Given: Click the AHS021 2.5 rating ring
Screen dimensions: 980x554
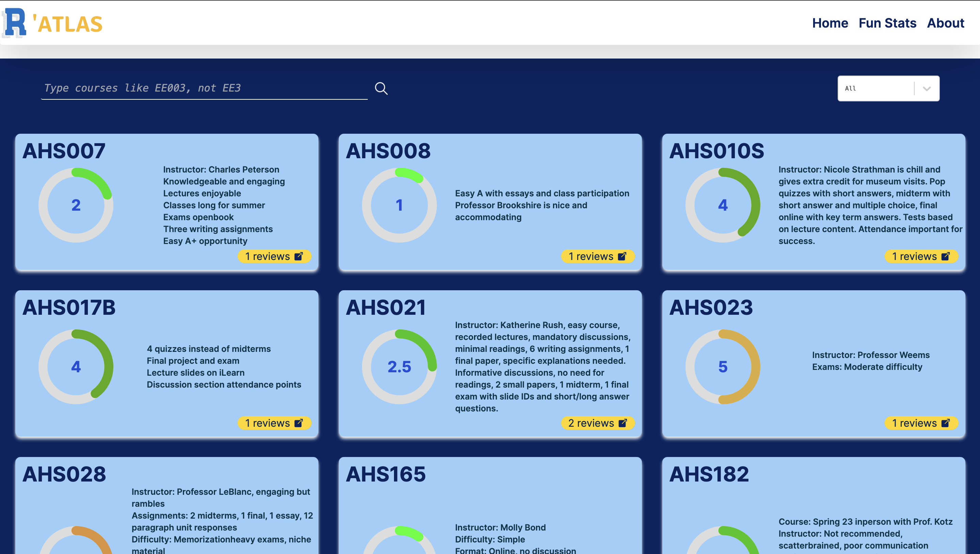Looking at the screenshot, I should point(399,367).
